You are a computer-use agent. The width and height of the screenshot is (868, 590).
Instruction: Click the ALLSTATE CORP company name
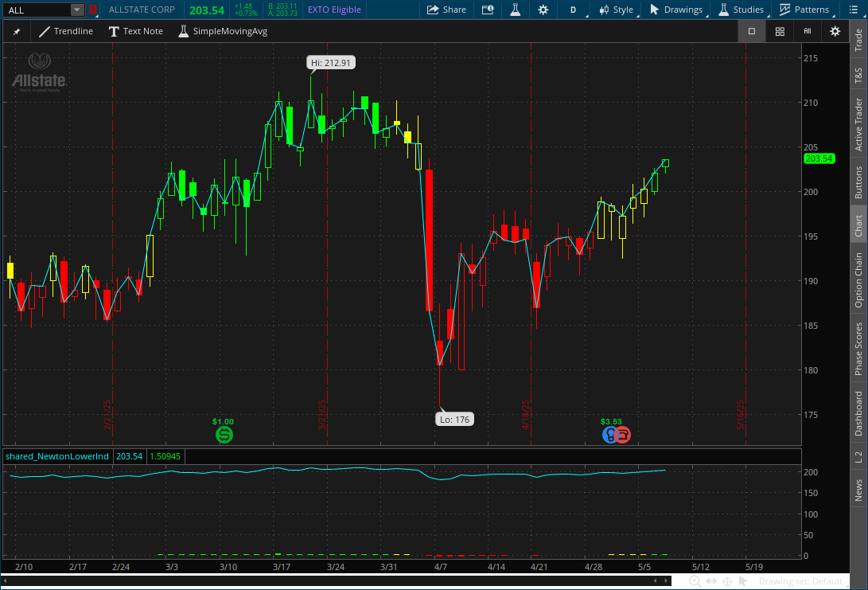click(x=142, y=10)
